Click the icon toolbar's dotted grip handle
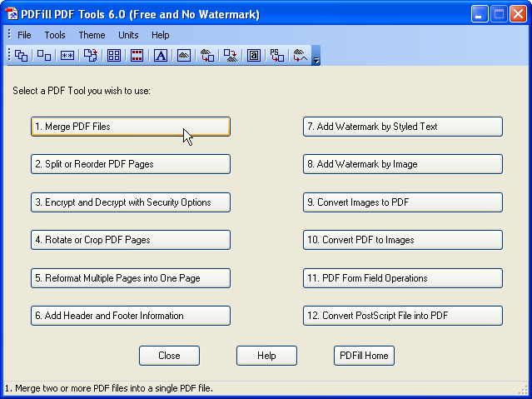 9,55
